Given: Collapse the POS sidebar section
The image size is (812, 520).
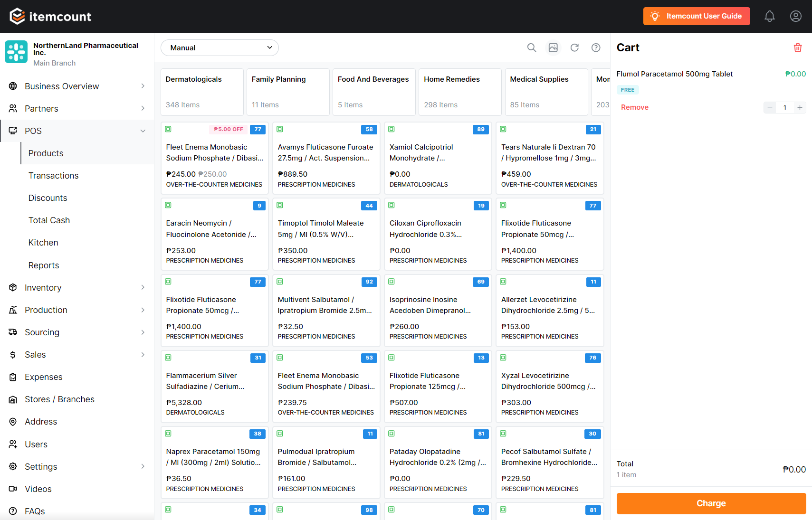Looking at the screenshot, I should point(77,131).
